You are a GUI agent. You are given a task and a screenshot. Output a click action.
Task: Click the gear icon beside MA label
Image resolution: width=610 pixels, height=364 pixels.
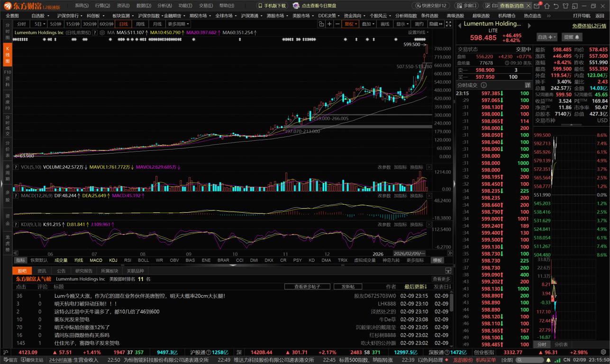click(x=102, y=33)
